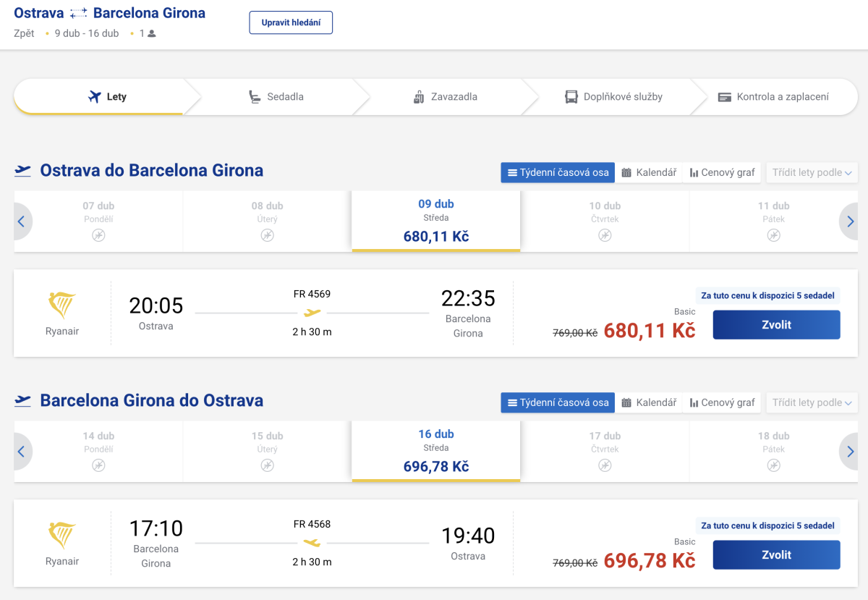Click the Ryanair logo on the return flight
Image resolution: width=868 pixels, height=600 pixels.
[x=62, y=536]
